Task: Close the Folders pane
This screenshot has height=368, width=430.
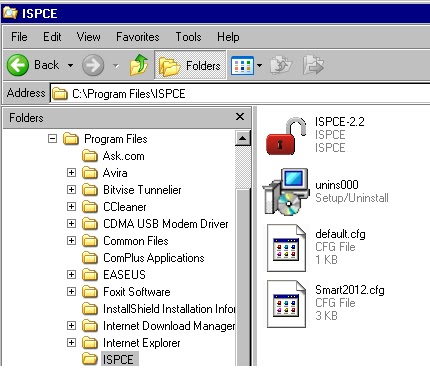Action: click(240, 117)
